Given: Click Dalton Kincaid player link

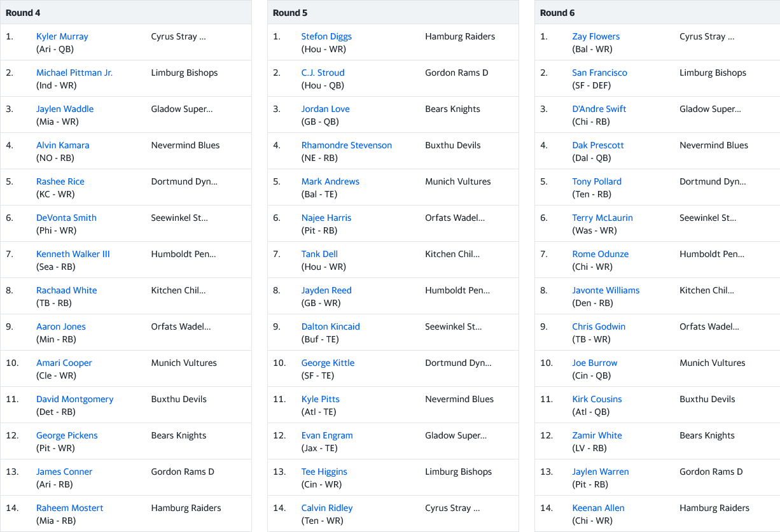Looking at the screenshot, I should pyautogui.click(x=330, y=326).
